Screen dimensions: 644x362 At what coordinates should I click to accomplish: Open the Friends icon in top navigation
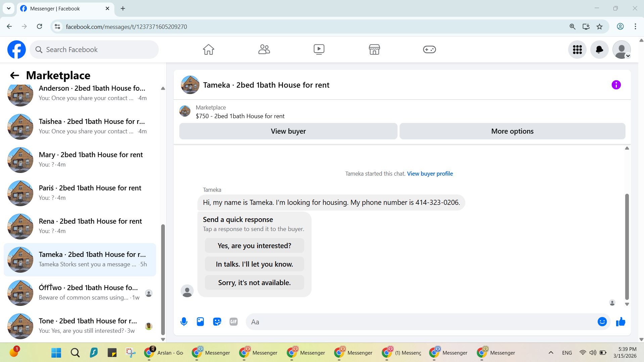[x=264, y=50]
